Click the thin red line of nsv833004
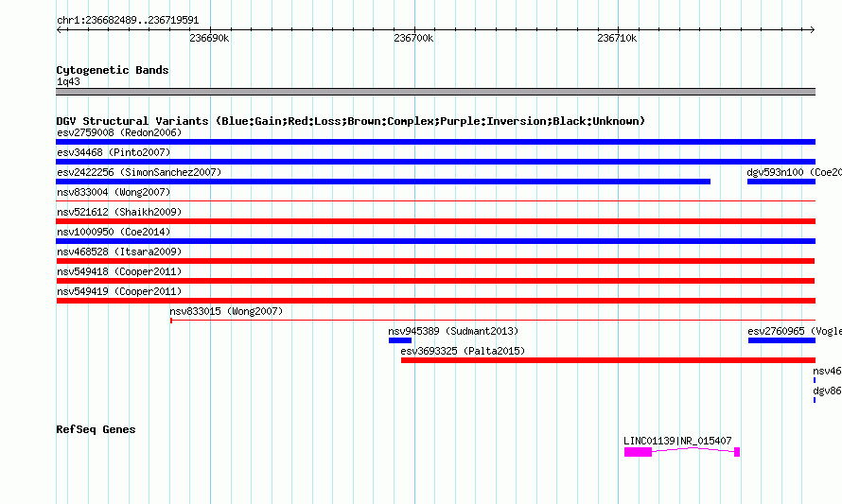Viewport: 842px width, 504px height. [435, 200]
